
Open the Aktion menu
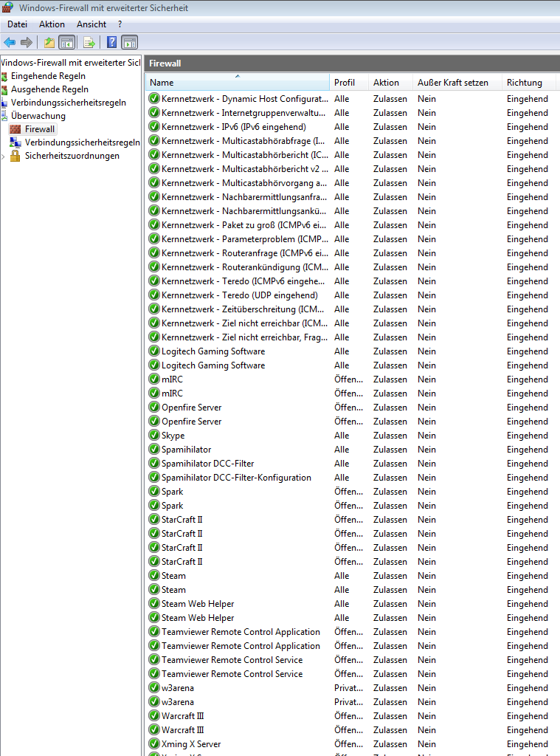tap(52, 24)
